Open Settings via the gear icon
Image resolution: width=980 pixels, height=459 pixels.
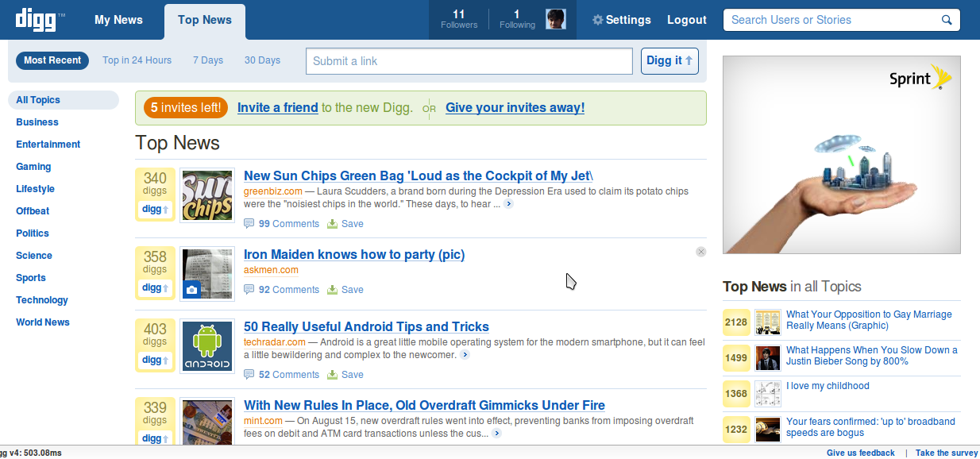click(x=598, y=20)
